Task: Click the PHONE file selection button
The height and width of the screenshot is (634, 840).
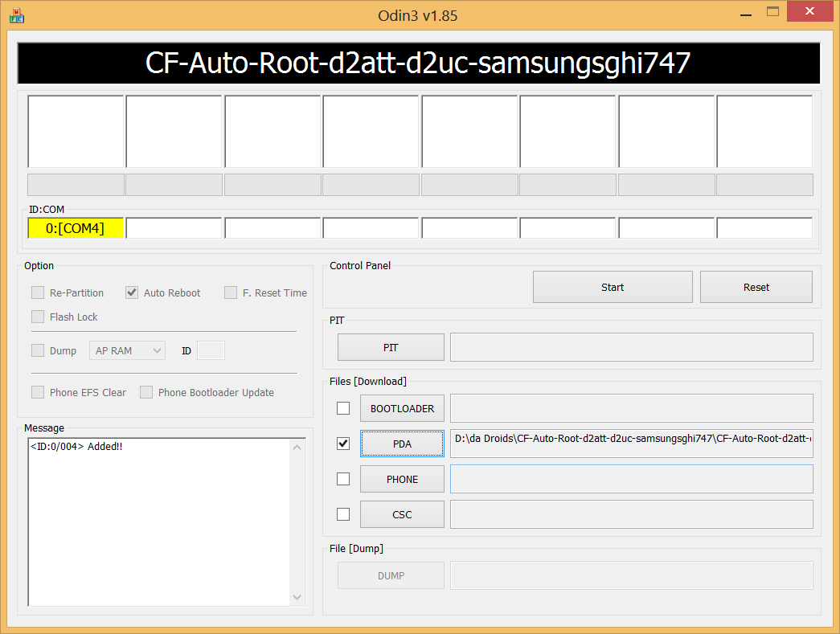Action: 402,478
